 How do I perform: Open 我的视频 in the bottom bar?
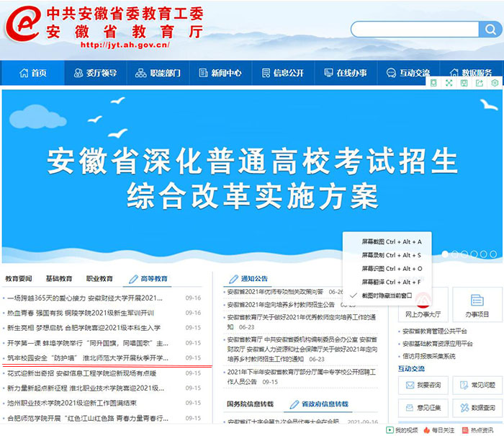click(x=404, y=430)
